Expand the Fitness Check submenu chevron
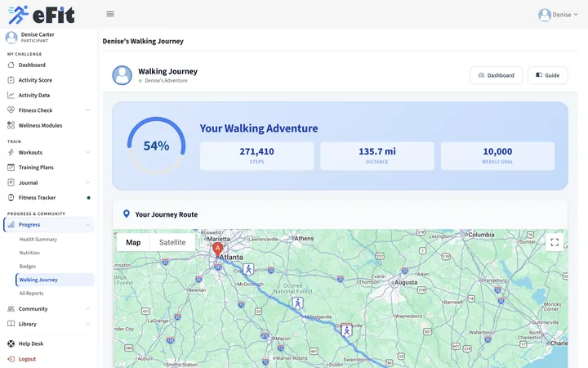588x368 pixels. click(87, 110)
